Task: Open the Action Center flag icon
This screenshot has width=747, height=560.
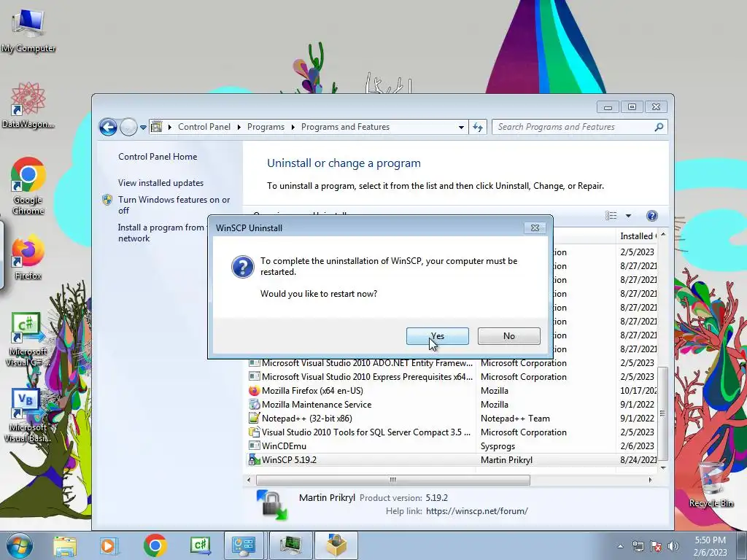Action: tap(656, 546)
